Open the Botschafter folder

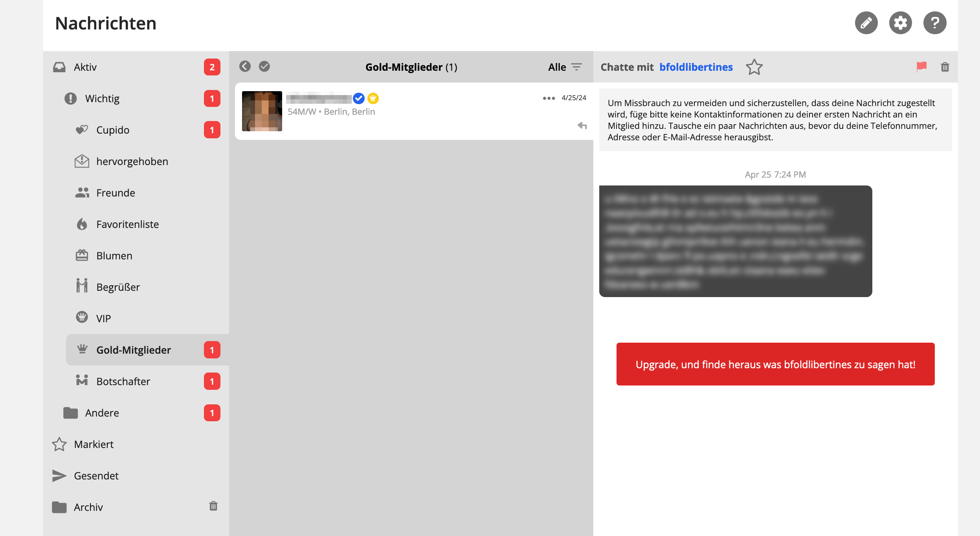pos(123,382)
